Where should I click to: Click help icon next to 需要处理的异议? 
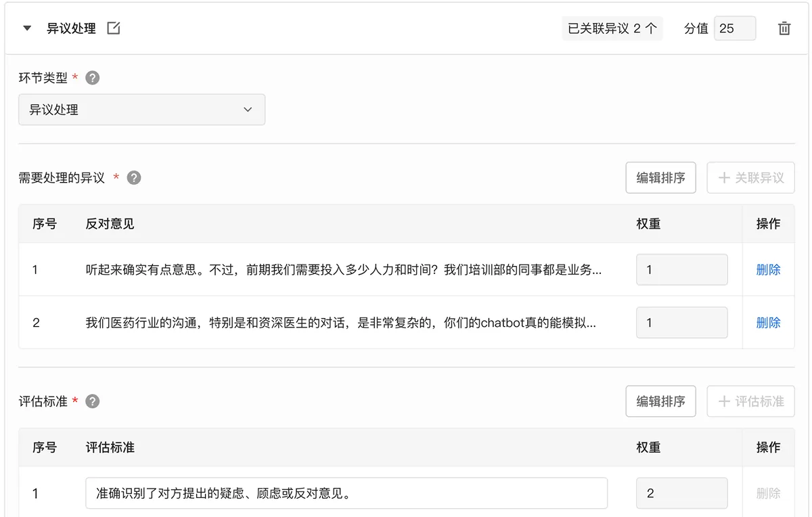(x=134, y=178)
